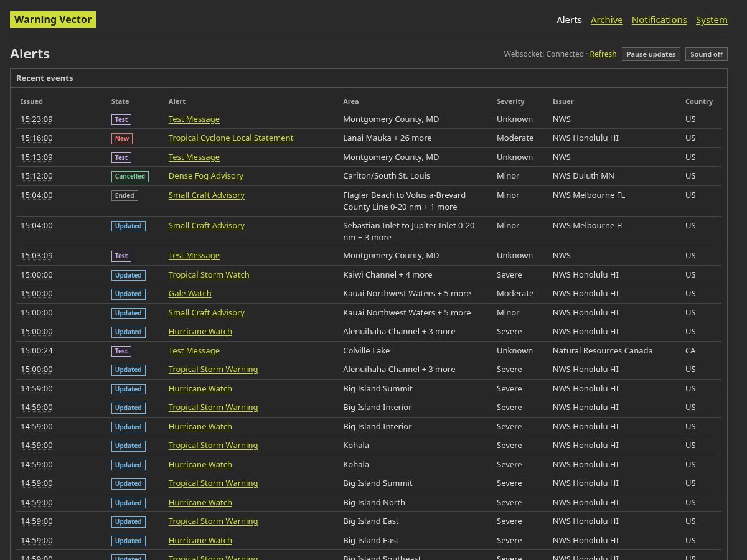Screen dimensions: 747x560
Task: Pause live updates
Action: [651, 54]
